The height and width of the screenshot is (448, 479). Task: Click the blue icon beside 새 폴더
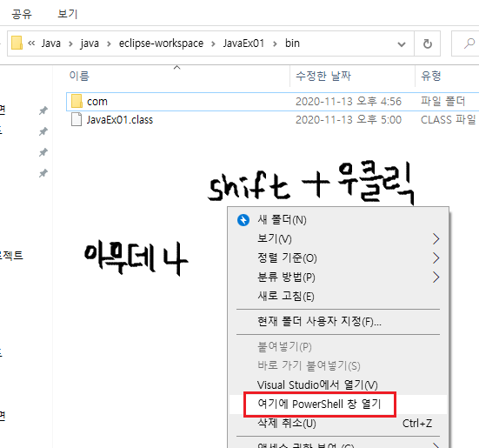[x=243, y=220]
